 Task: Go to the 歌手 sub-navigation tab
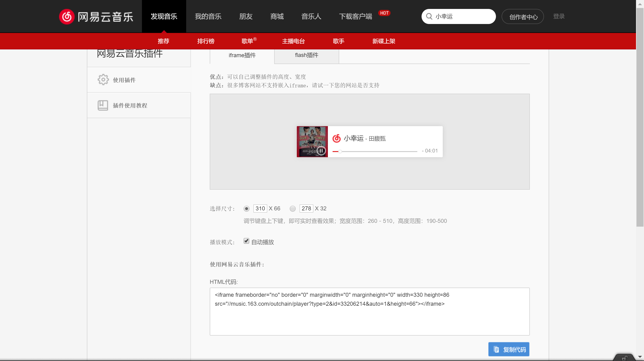(338, 41)
